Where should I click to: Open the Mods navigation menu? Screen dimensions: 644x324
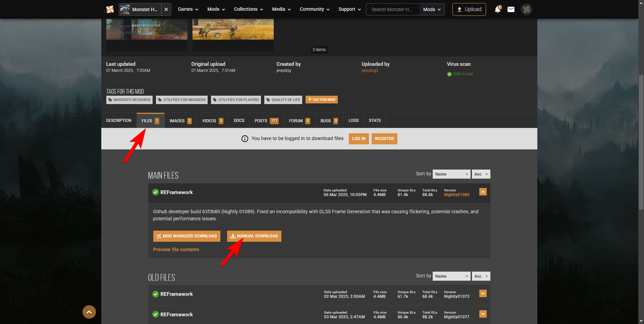pos(216,9)
